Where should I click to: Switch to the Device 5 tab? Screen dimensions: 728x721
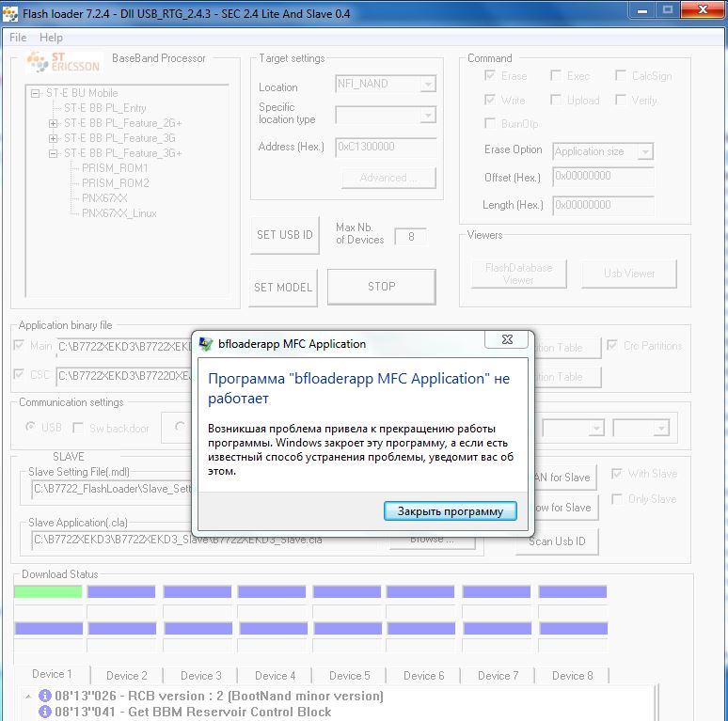[349, 676]
